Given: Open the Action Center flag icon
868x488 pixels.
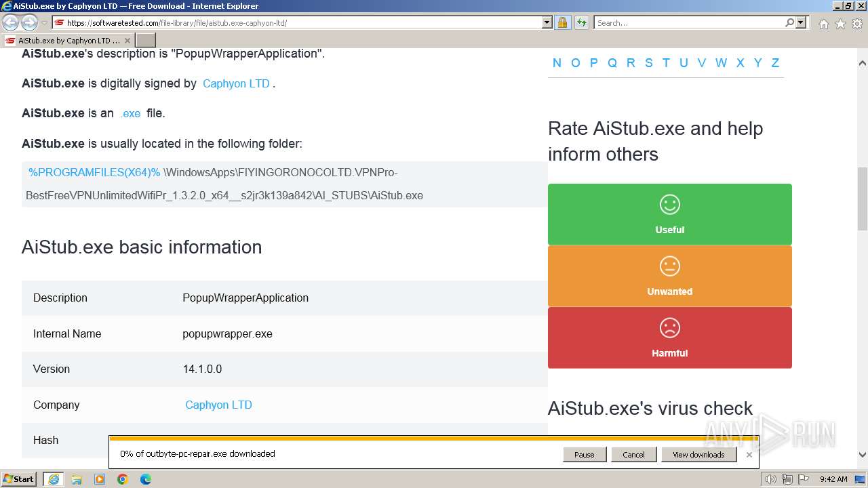Looking at the screenshot, I should [802, 479].
